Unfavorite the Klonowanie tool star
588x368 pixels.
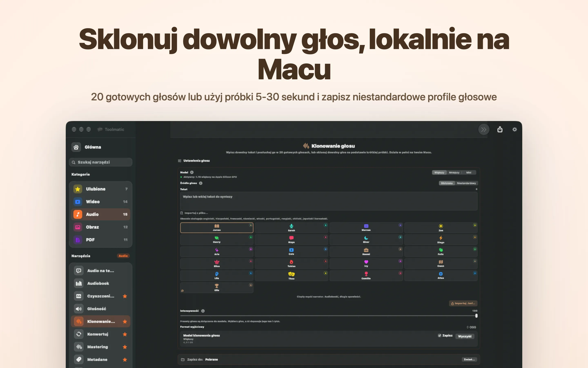[125, 322]
